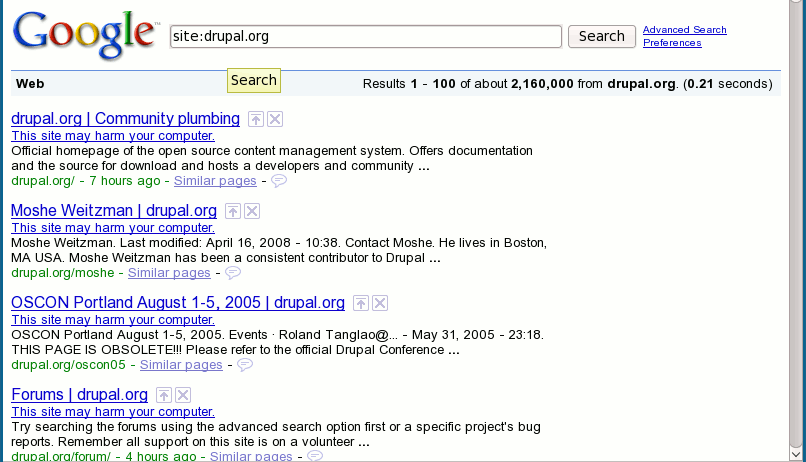Image resolution: width=806 pixels, height=462 pixels.
Task: Focus the search field containing site:drupal.org
Action: click(x=365, y=36)
